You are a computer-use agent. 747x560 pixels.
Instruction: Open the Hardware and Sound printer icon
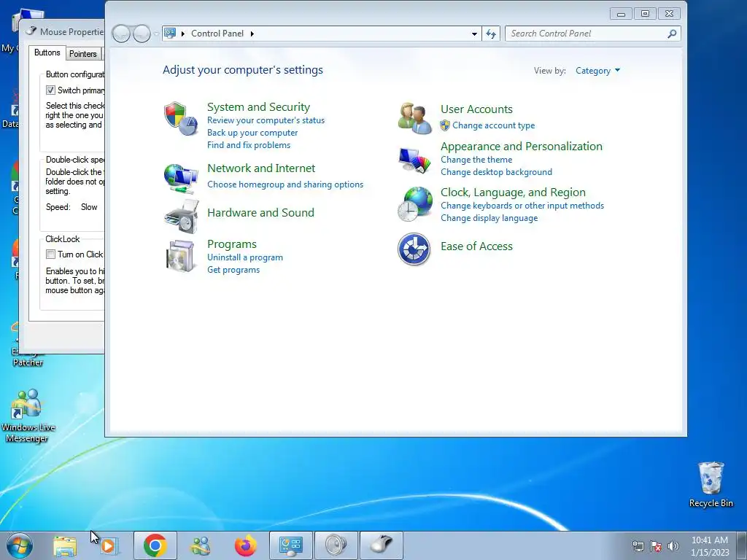point(181,217)
